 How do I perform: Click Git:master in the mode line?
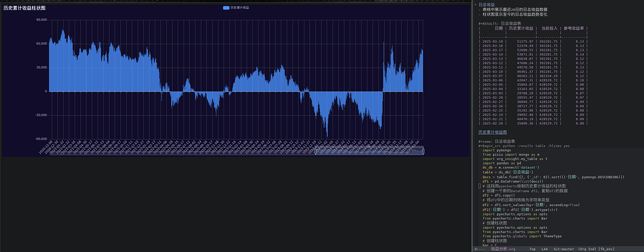pyautogui.click(x=563, y=249)
